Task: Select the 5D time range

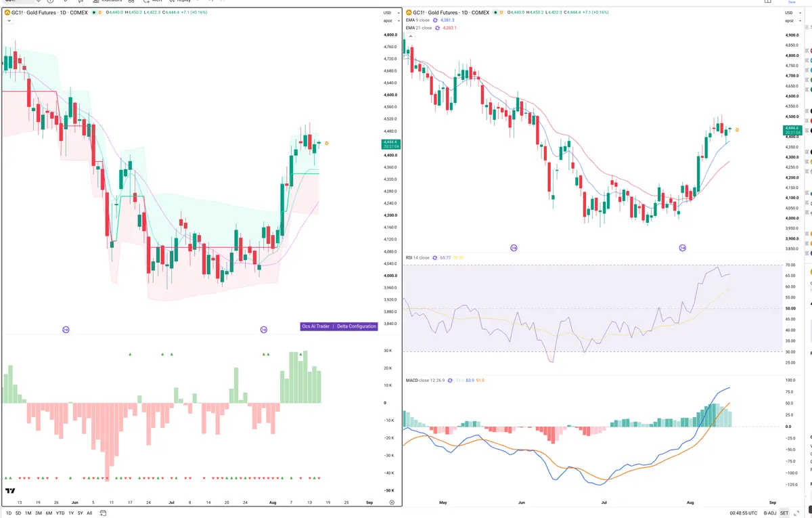Action: (x=18, y=513)
